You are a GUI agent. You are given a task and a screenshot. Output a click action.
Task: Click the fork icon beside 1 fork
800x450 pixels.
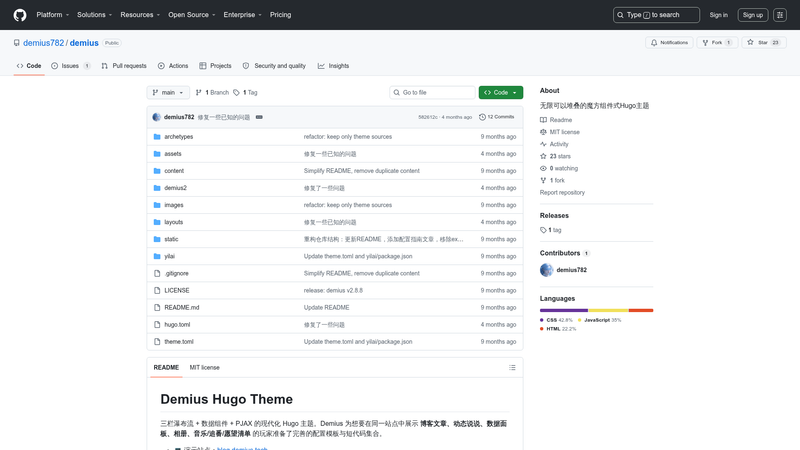coord(543,181)
